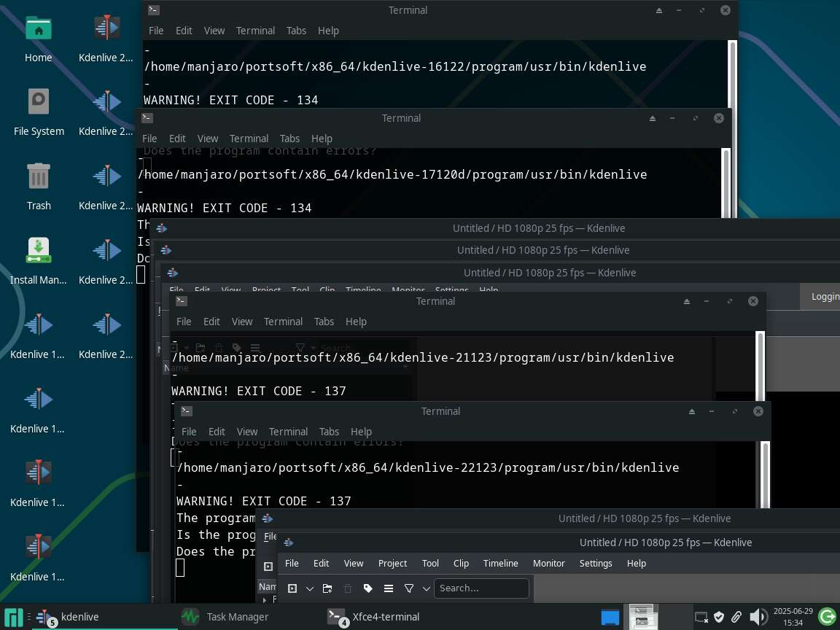The image size is (840, 630).
Task: Click the filter funnel icon in the Kdenlive bin
Action: (409, 588)
